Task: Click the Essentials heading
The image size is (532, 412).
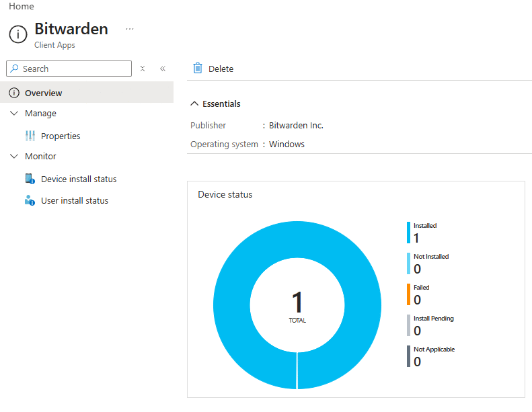Action: click(x=221, y=104)
